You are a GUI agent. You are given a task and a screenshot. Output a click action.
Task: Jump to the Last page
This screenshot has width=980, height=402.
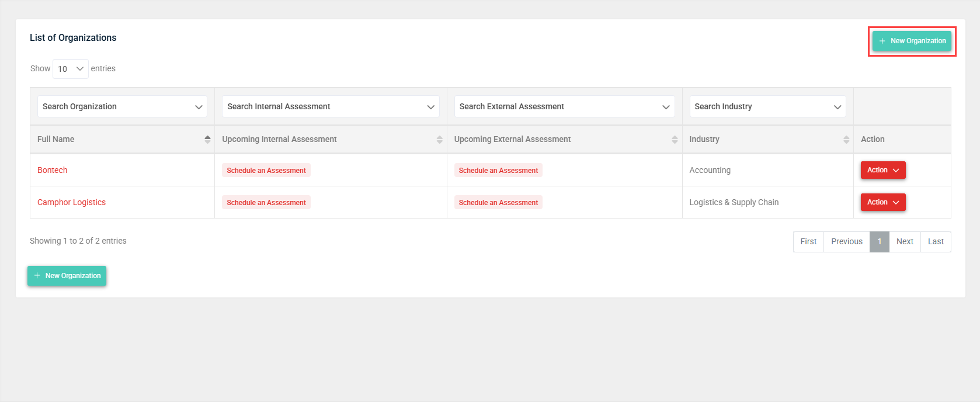click(x=936, y=241)
